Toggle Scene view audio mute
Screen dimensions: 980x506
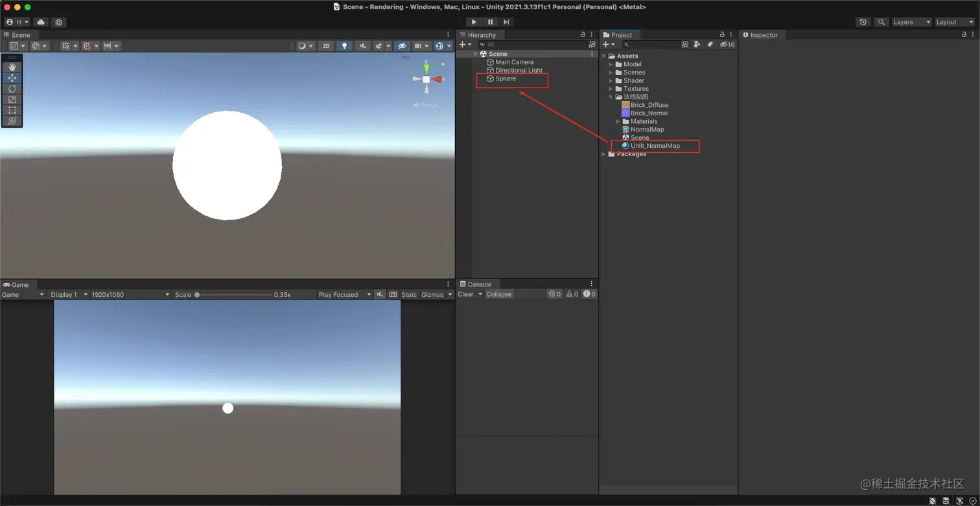pos(362,46)
